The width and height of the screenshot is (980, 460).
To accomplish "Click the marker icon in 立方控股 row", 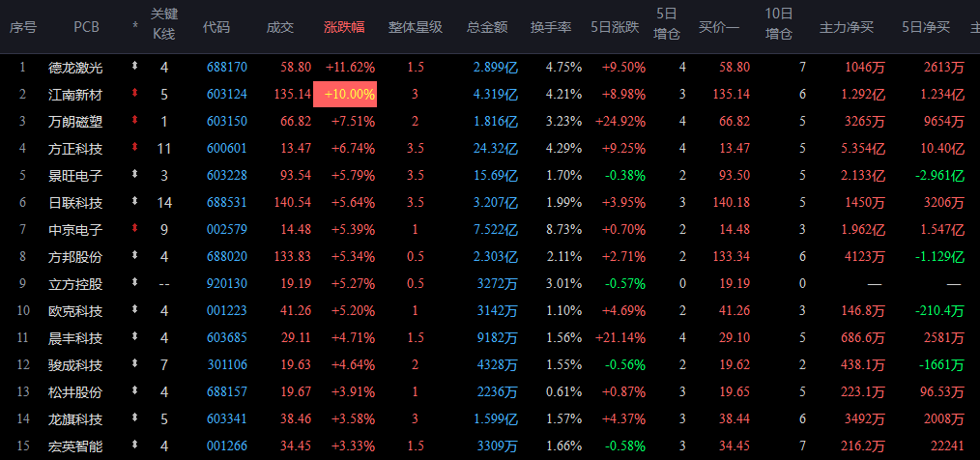I will coord(134,282).
